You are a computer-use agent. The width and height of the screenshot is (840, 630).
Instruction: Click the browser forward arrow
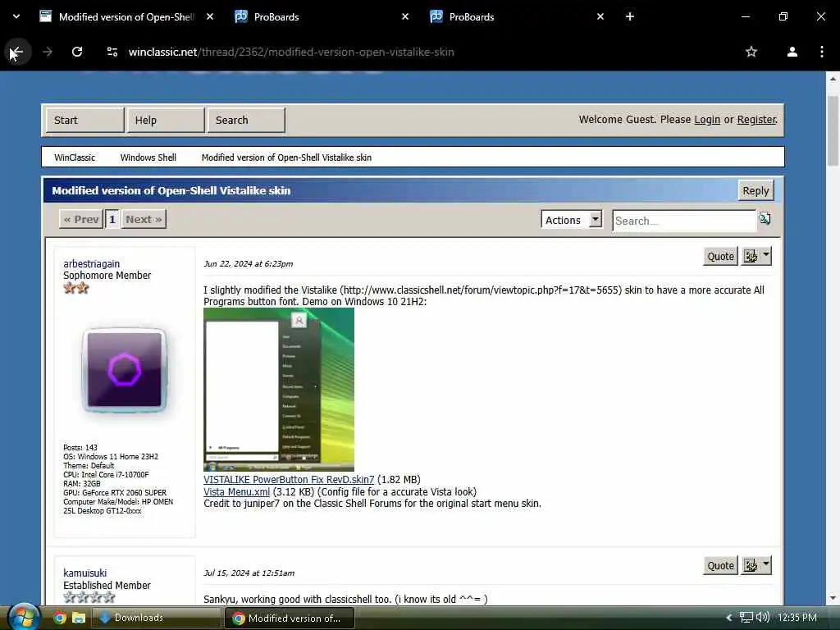(48, 52)
